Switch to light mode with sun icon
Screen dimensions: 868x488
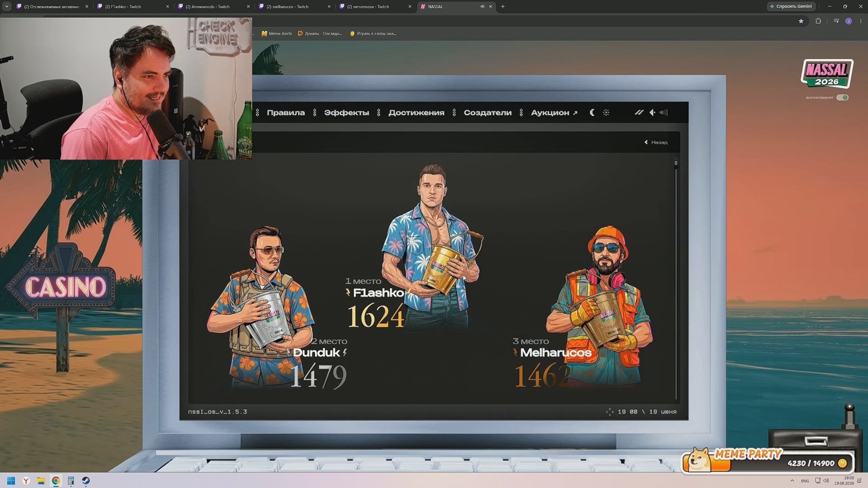(606, 113)
